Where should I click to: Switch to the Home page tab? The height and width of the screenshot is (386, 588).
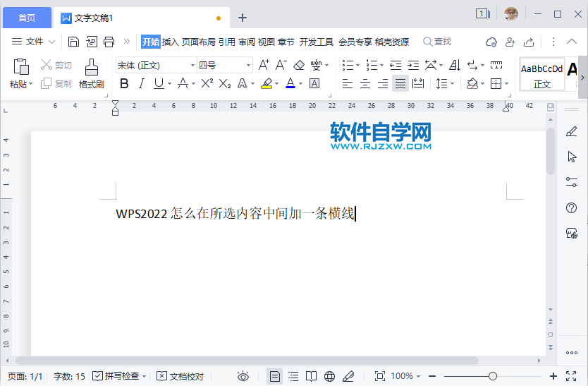pos(27,18)
